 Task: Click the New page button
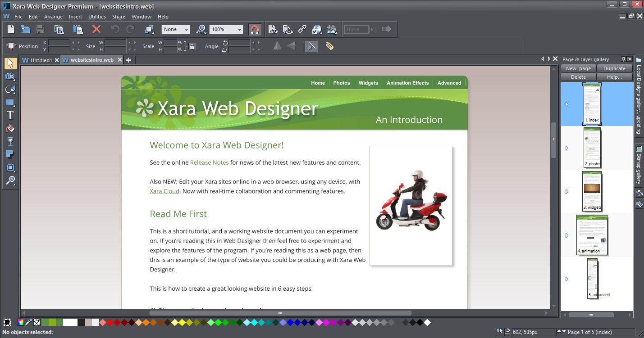pyautogui.click(x=579, y=68)
